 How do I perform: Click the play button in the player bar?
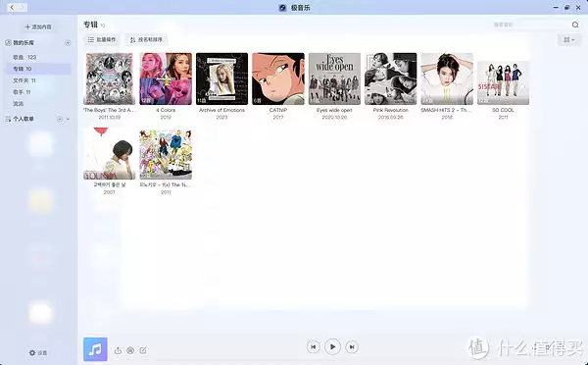coord(332,346)
